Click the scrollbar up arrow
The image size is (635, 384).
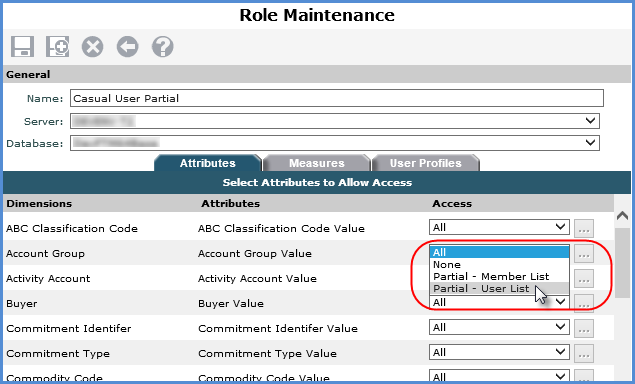click(622, 216)
